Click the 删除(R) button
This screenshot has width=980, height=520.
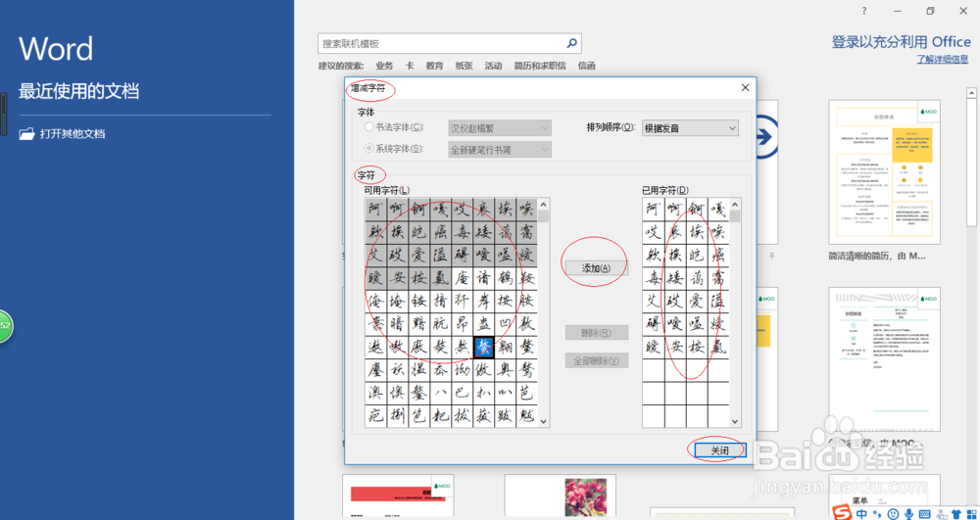[x=596, y=333]
